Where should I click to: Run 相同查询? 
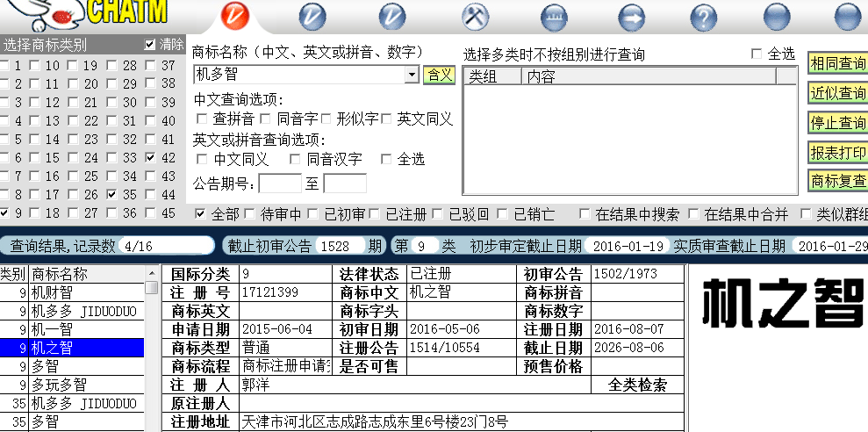[x=838, y=64]
